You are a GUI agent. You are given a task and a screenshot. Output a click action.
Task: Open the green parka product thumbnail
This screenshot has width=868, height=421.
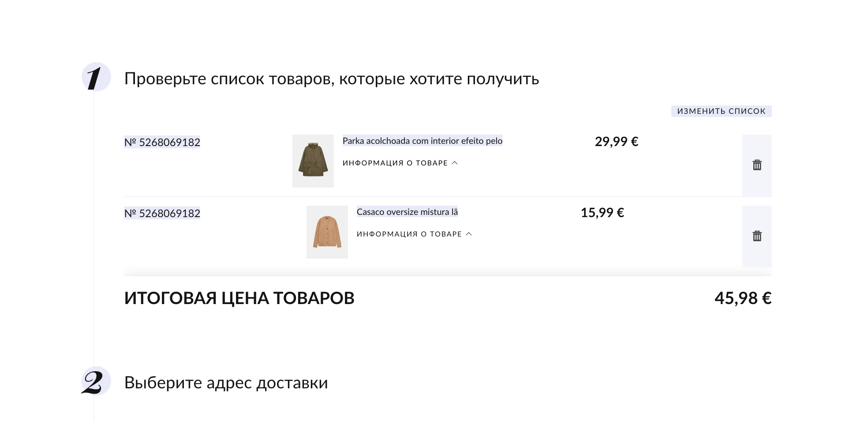coord(313,161)
